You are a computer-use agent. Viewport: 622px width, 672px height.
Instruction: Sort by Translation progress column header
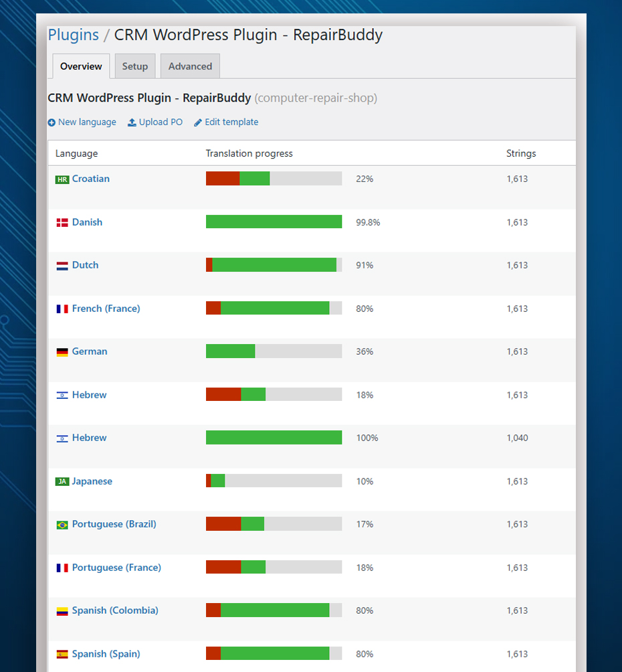click(249, 153)
